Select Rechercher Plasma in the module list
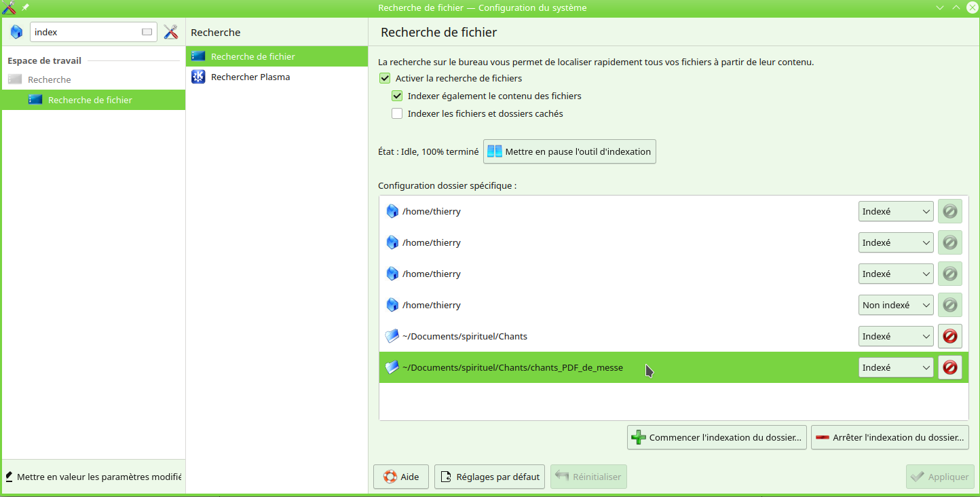Image resolution: width=980 pixels, height=497 pixels. click(x=250, y=77)
